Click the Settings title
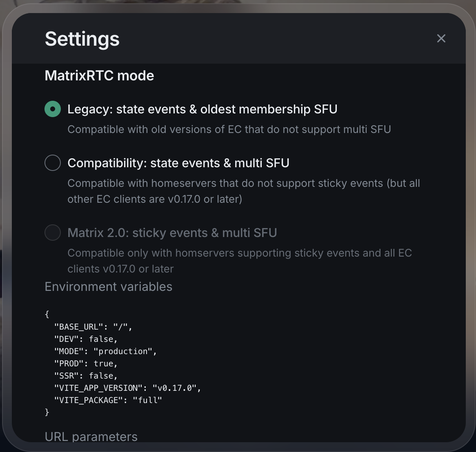The image size is (476, 452). (82, 39)
